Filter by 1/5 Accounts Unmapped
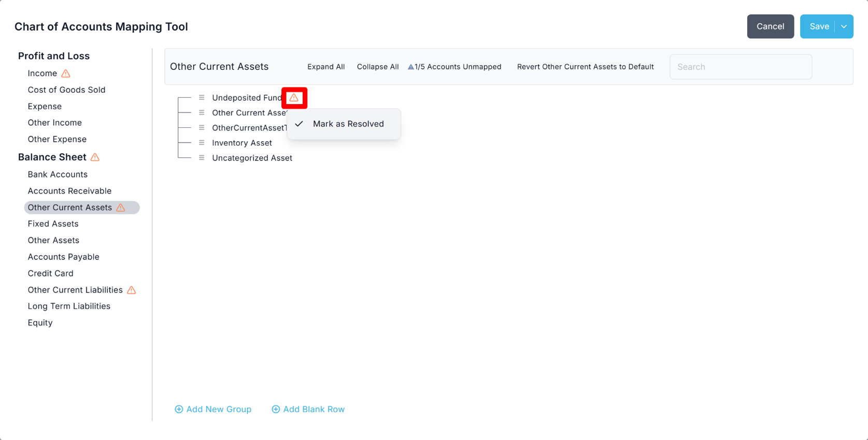 pos(454,67)
